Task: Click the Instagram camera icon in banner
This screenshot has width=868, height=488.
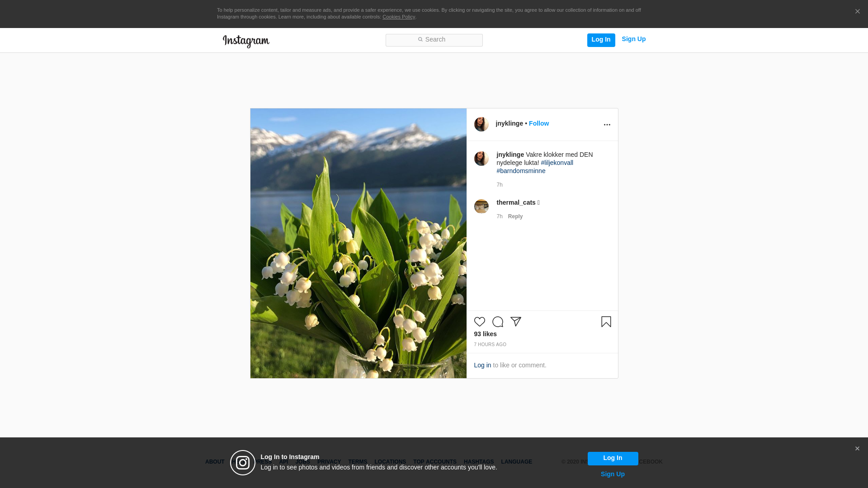Action: click(x=243, y=463)
